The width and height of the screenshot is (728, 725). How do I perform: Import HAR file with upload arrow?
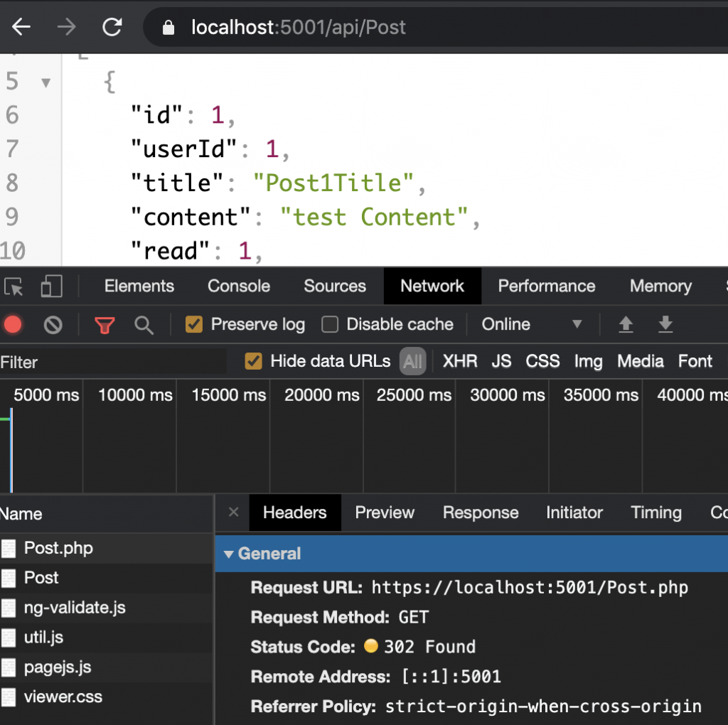point(626,324)
